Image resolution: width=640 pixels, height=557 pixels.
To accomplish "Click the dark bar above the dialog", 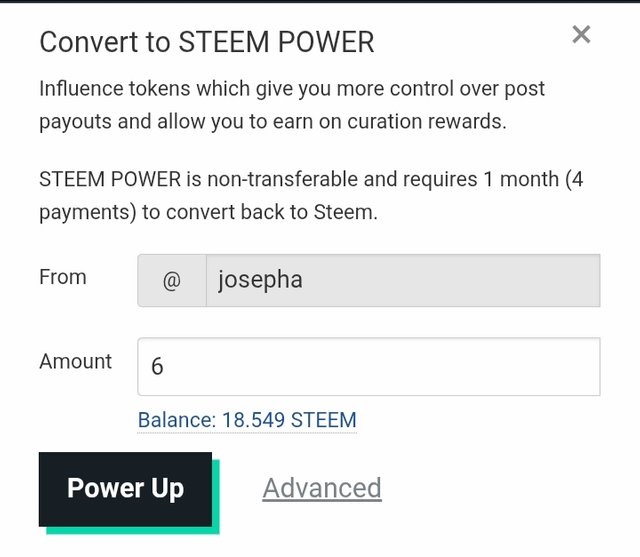I will tap(320, 1).
